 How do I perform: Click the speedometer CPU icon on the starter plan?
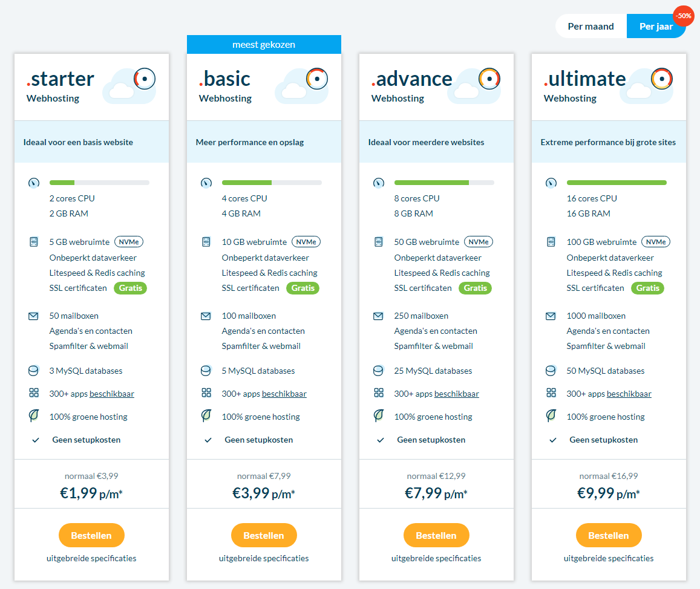pyautogui.click(x=34, y=182)
